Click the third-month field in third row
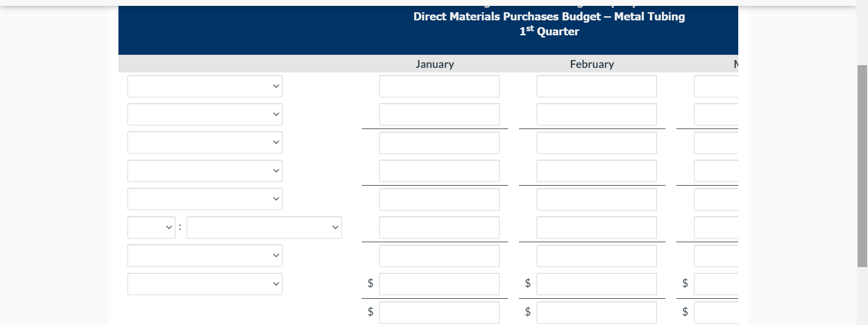Screen dimensions: 868x325 click(x=716, y=143)
